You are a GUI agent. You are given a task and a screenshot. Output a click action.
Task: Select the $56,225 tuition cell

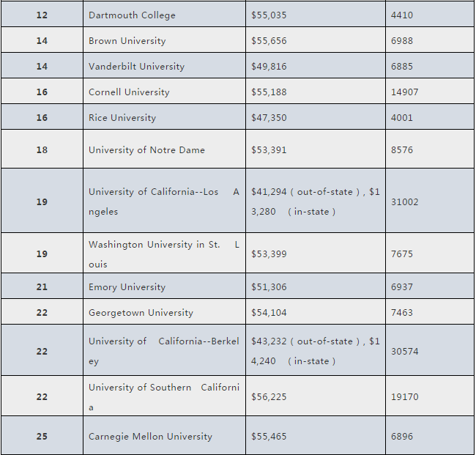[269, 396]
